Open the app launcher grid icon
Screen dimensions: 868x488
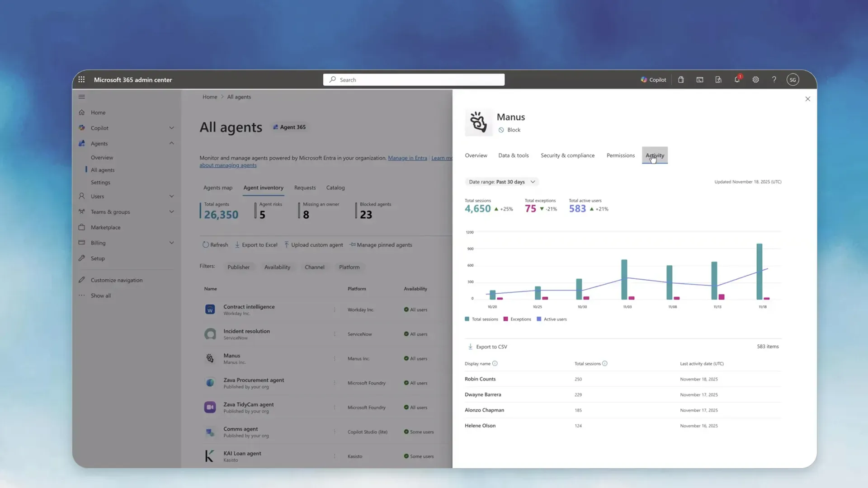[81, 79]
